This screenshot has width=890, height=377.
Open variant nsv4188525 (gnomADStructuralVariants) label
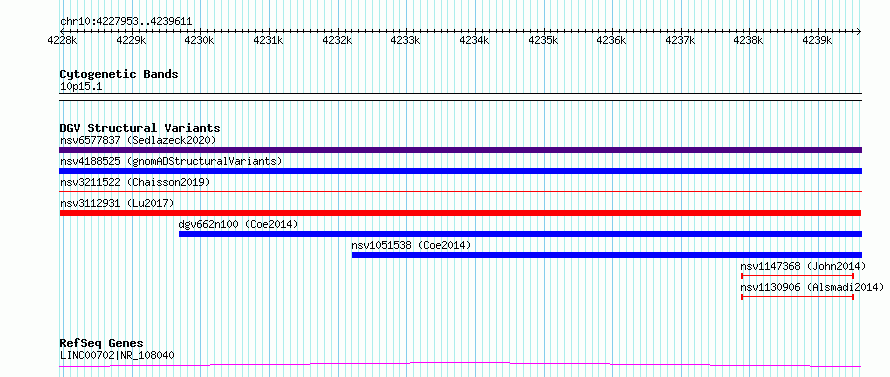171,161
